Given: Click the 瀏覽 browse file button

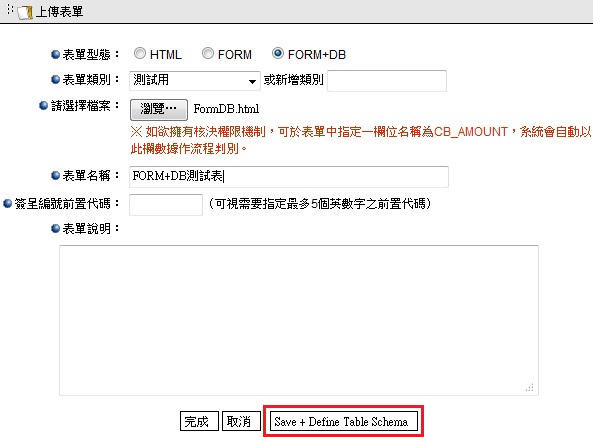Looking at the screenshot, I should 159,110.
